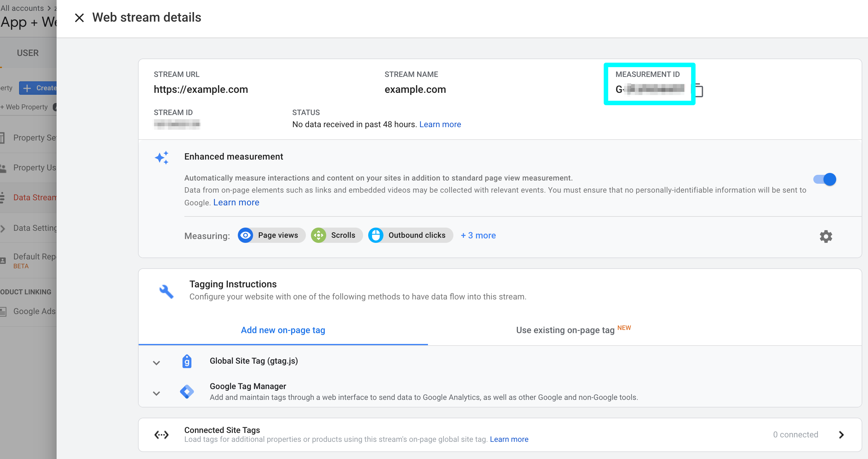Open enhanced measurement settings gear

[826, 236]
